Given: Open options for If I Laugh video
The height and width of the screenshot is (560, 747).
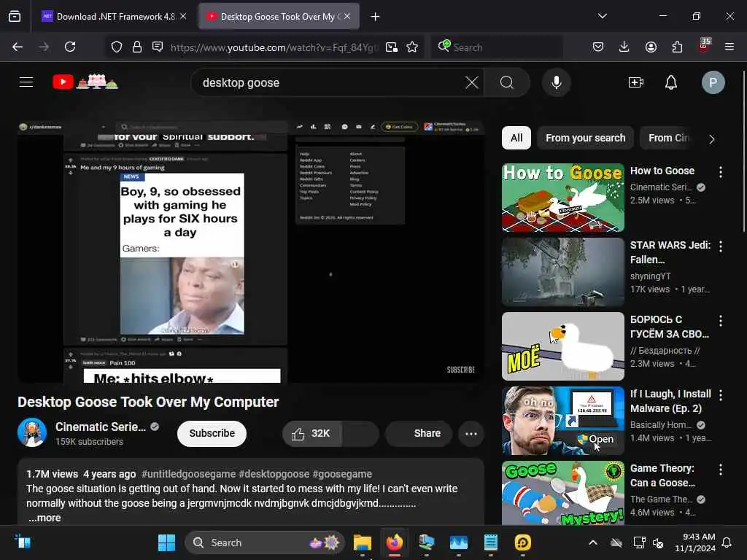Looking at the screenshot, I should (720, 394).
